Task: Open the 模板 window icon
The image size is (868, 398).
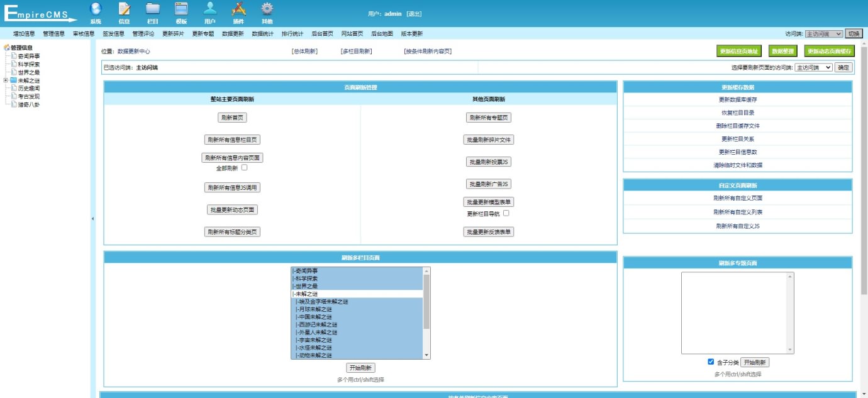Action: [181, 9]
